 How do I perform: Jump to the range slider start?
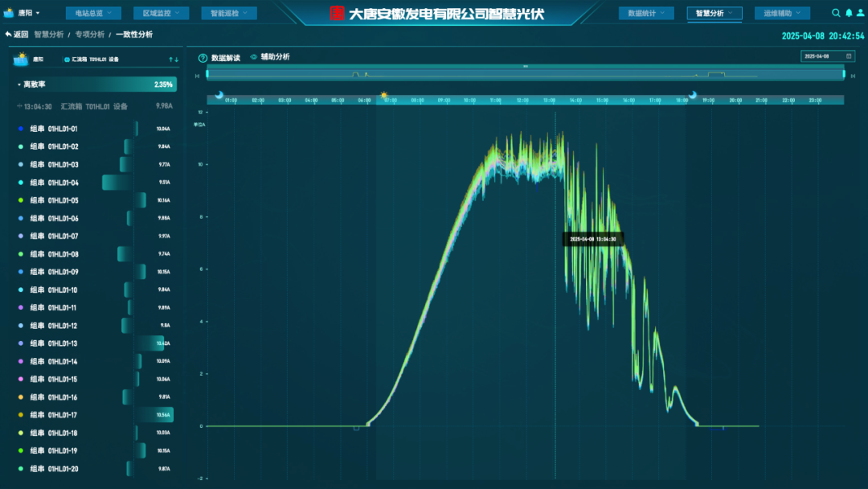click(197, 76)
